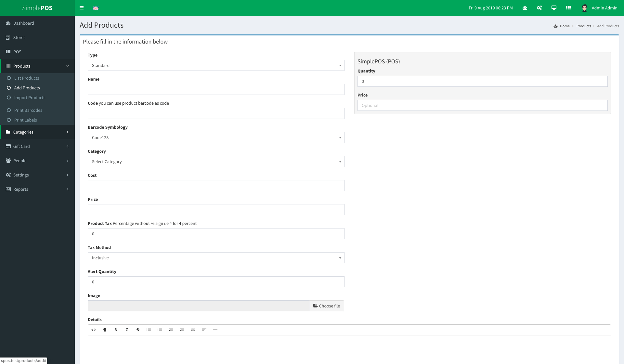Toggle bold in Details editor
Viewport: 624px width, 364px height.
click(x=116, y=330)
